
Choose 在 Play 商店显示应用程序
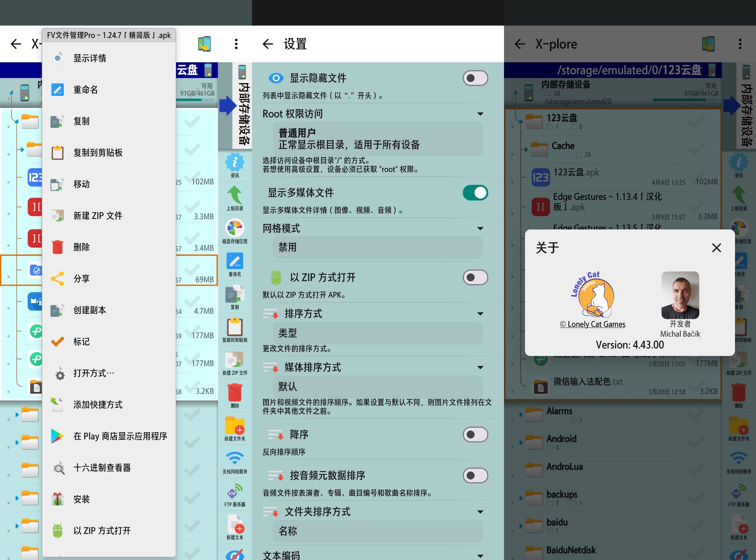109,436
